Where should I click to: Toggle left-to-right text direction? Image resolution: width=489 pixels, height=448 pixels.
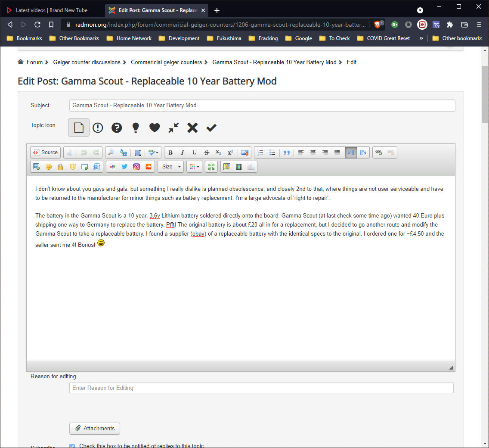click(x=351, y=152)
